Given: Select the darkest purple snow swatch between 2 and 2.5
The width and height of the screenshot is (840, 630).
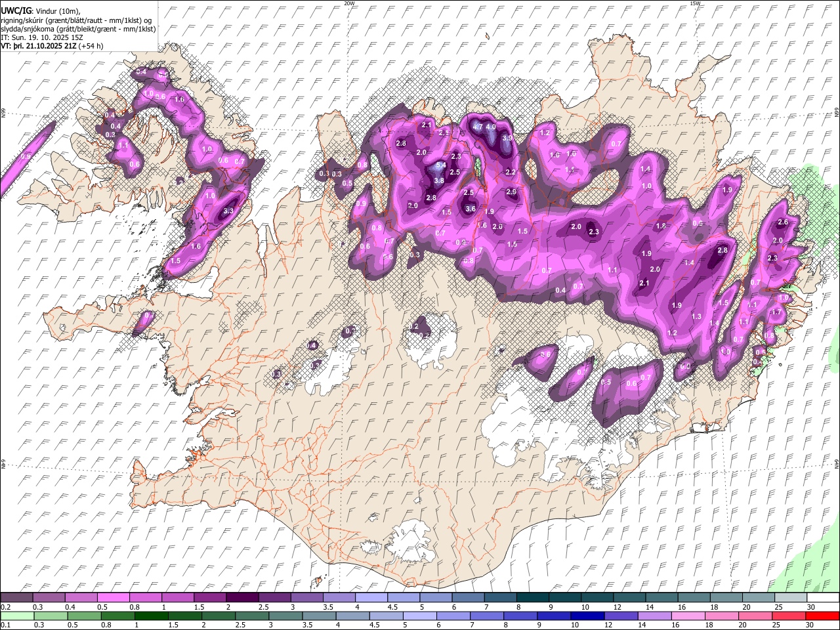Looking at the screenshot, I should pyautogui.click(x=242, y=597).
